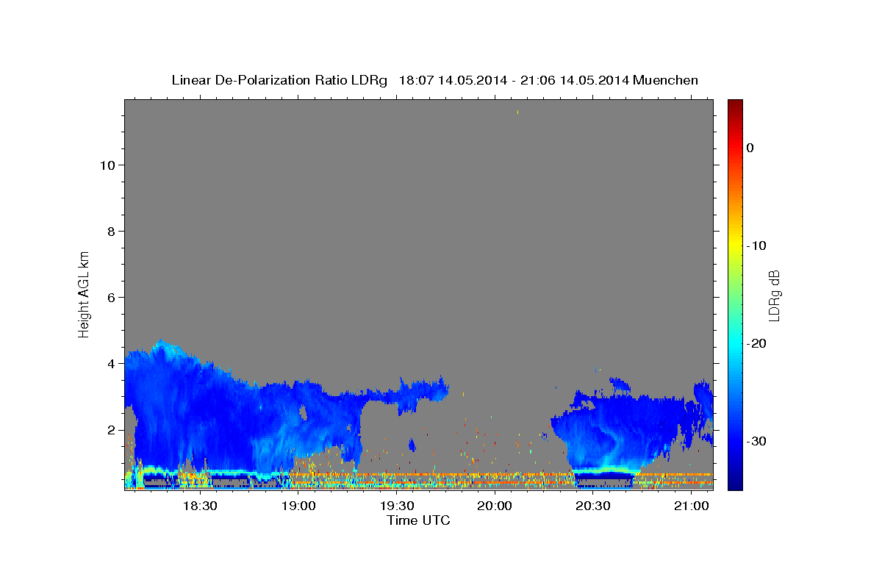Screen dimensions: 882x588
Task: Click the x-axis label "Time UTC"
Action: coord(418,520)
